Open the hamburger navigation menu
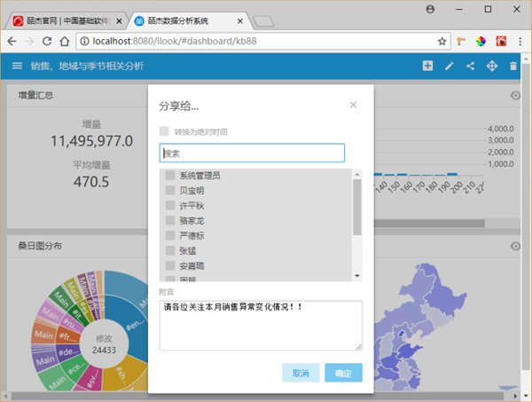Image resolution: width=532 pixels, height=402 pixels. coord(17,66)
